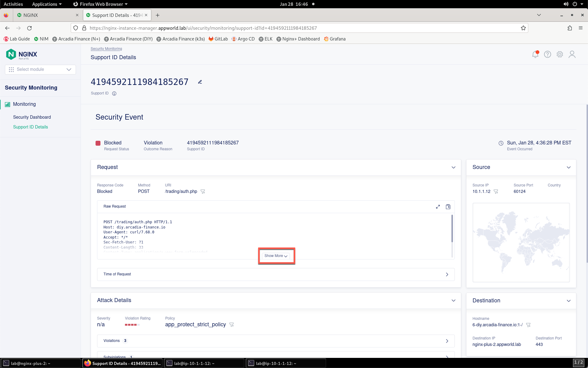
Task: Open Security Dashboard in sidebar
Action: tap(32, 117)
